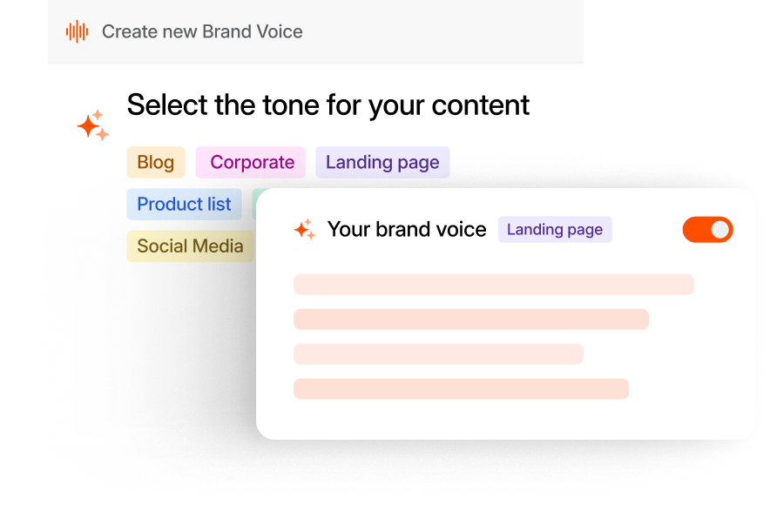Select the Product list tone tag
The width and height of the screenshot is (770, 532).
(x=184, y=204)
